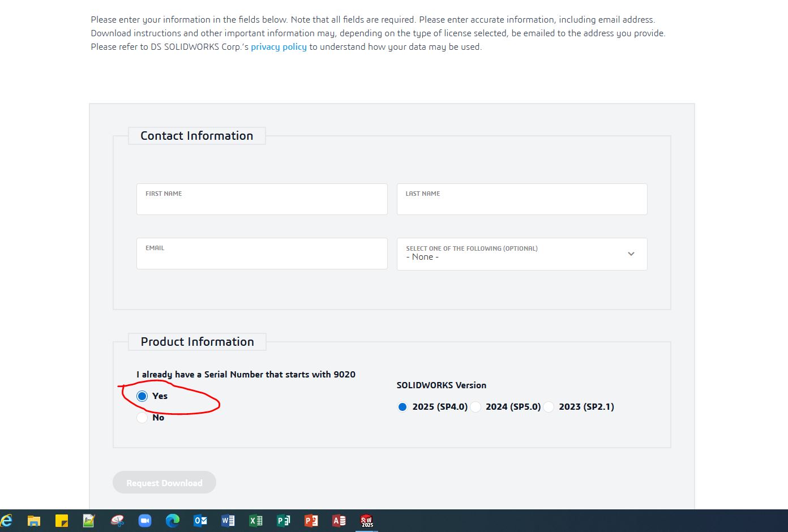Image resolution: width=788 pixels, height=532 pixels.
Task: Open Outlook from the taskbar
Action: (200, 521)
